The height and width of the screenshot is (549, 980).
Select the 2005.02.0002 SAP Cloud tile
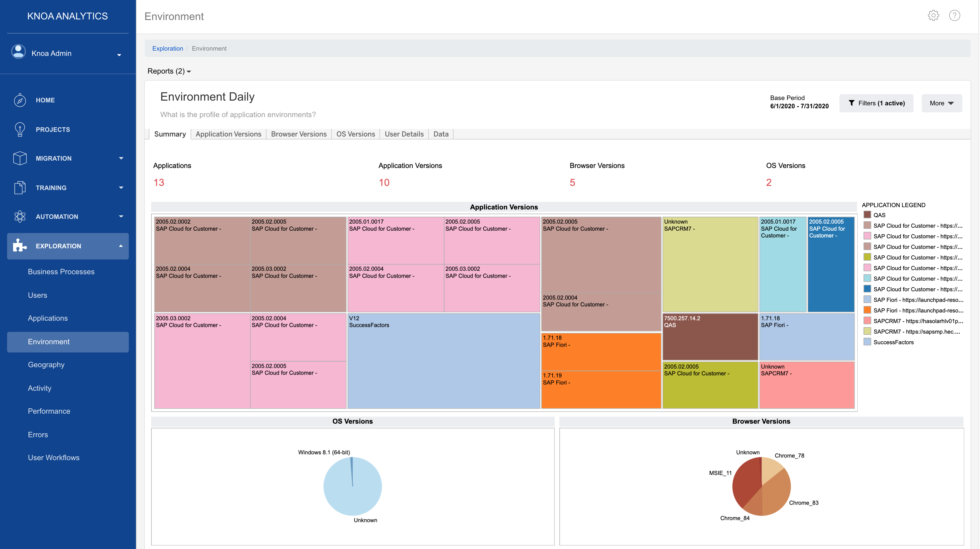[x=202, y=240]
